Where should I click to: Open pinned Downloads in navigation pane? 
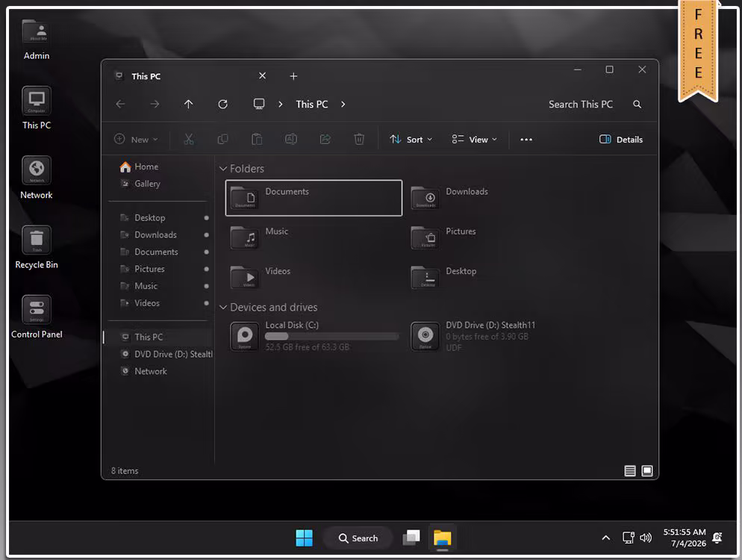158,234
